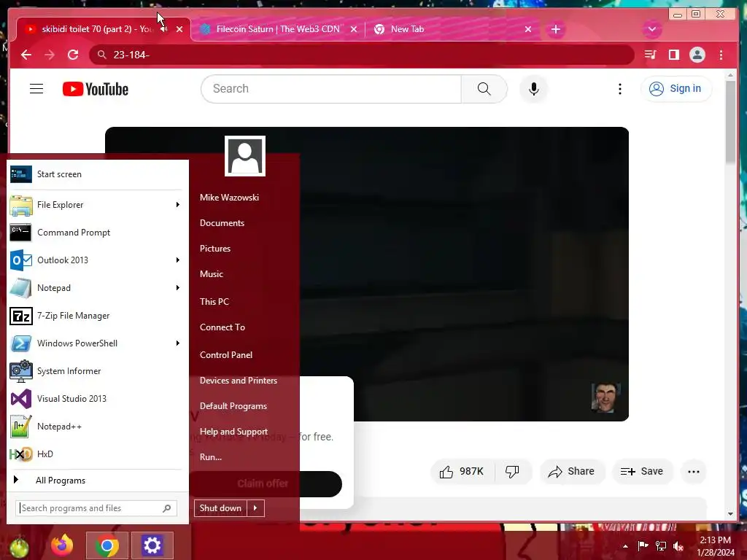Expand Notepad recent files arrow
Image resolution: width=747 pixels, height=560 pixels.
[x=178, y=287]
